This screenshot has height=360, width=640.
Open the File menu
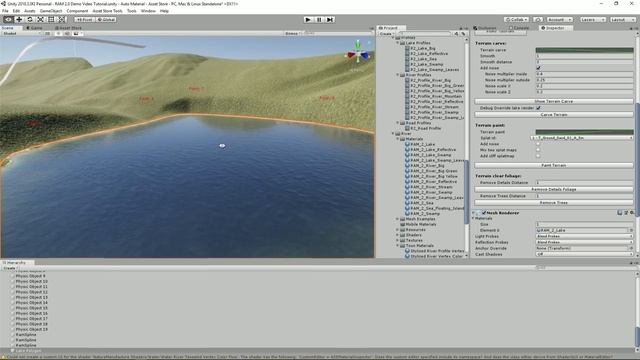click(x=5, y=11)
